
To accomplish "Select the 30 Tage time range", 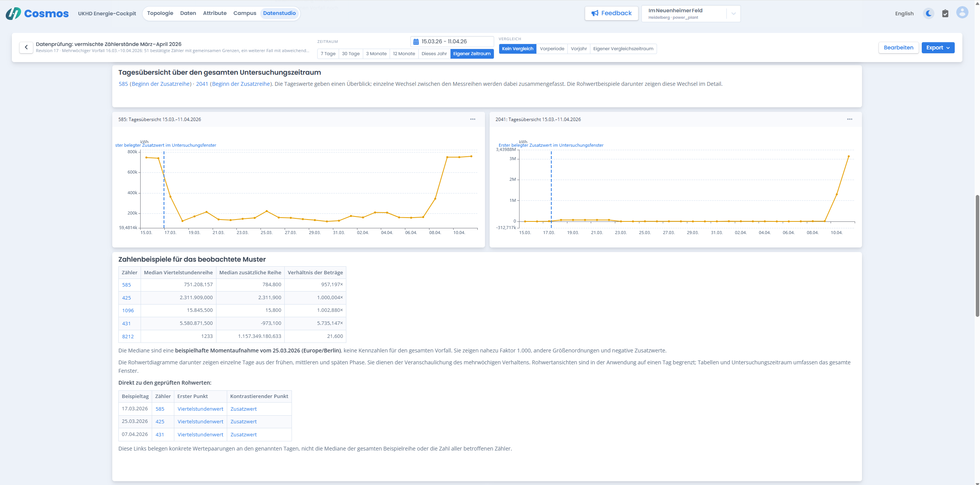I will tap(351, 54).
